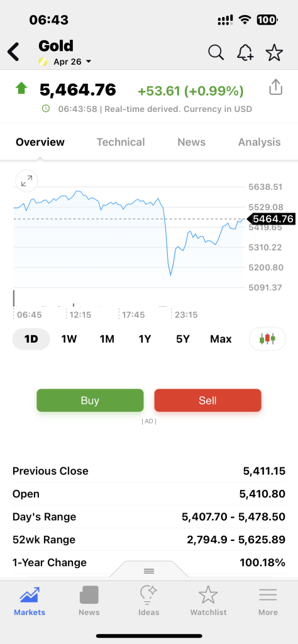Viewport: 298px width, 644px height.
Task: Add a price alert with bell icon
Action: point(245,53)
